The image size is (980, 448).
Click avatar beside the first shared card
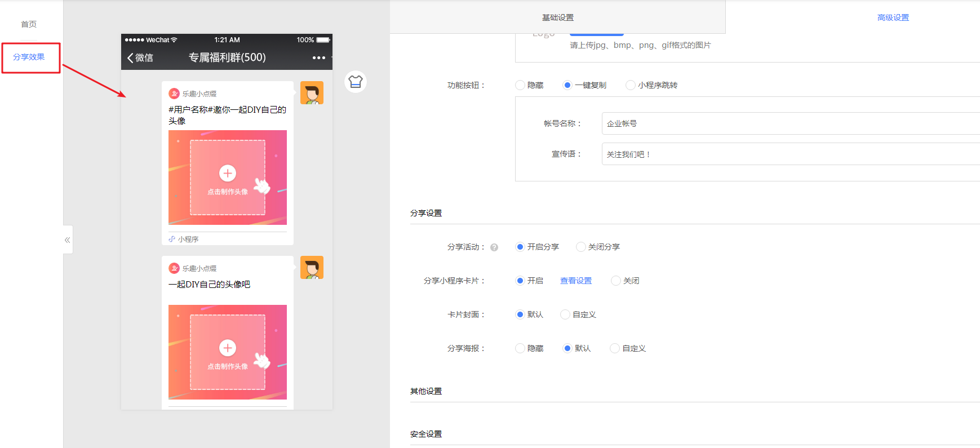pyautogui.click(x=312, y=93)
